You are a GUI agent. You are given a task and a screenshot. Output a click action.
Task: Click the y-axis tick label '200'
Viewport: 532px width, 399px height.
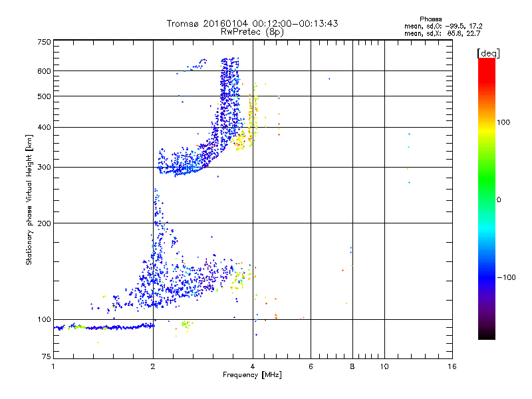pyautogui.click(x=44, y=223)
